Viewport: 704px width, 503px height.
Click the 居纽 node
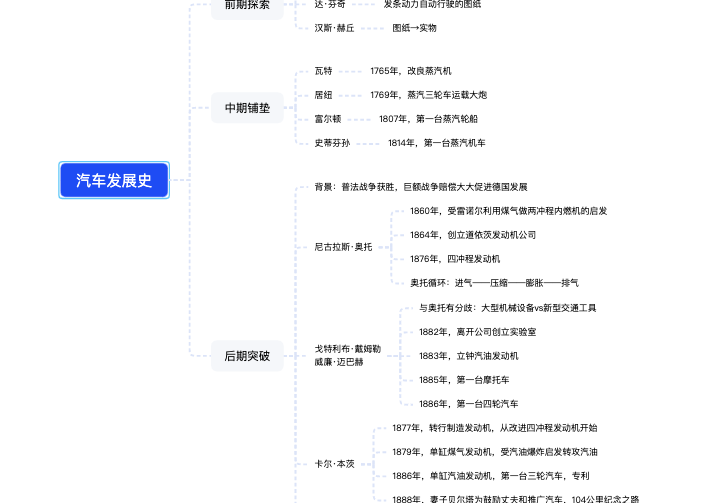coord(323,95)
